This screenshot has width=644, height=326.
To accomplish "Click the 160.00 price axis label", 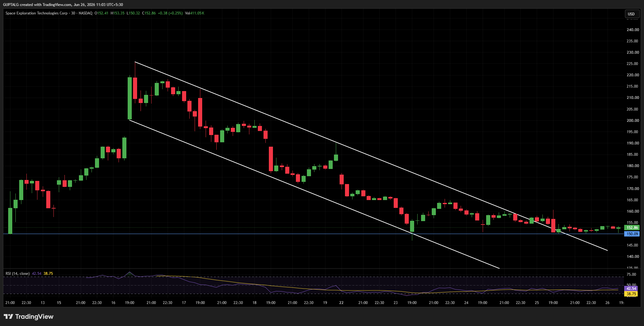I will point(633,211).
